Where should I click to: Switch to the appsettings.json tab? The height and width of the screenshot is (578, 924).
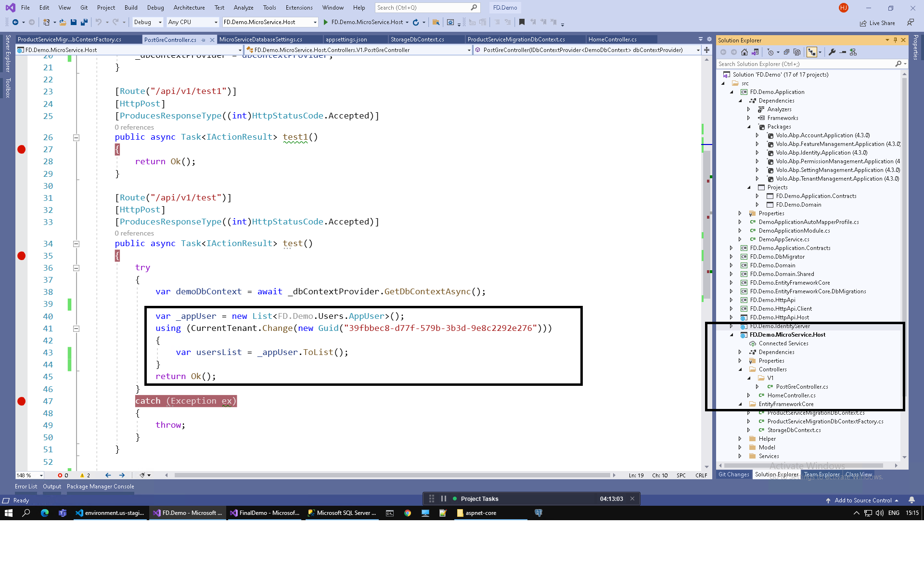pyautogui.click(x=346, y=39)
